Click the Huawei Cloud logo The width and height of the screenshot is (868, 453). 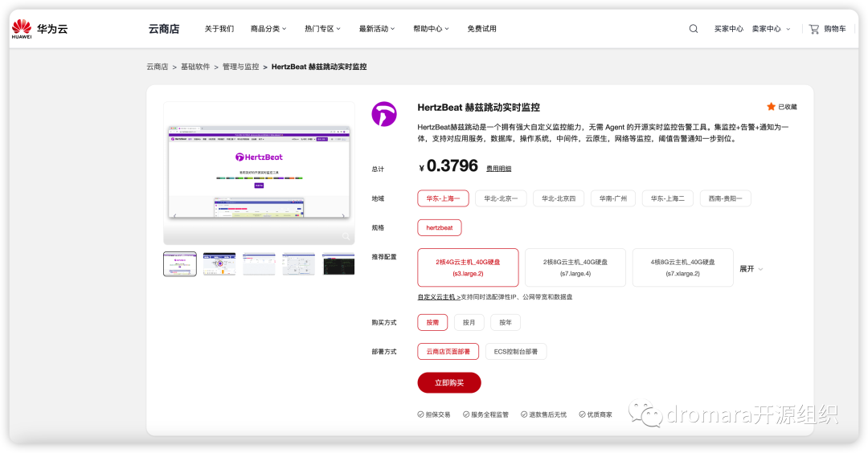[x=39, y=29]
